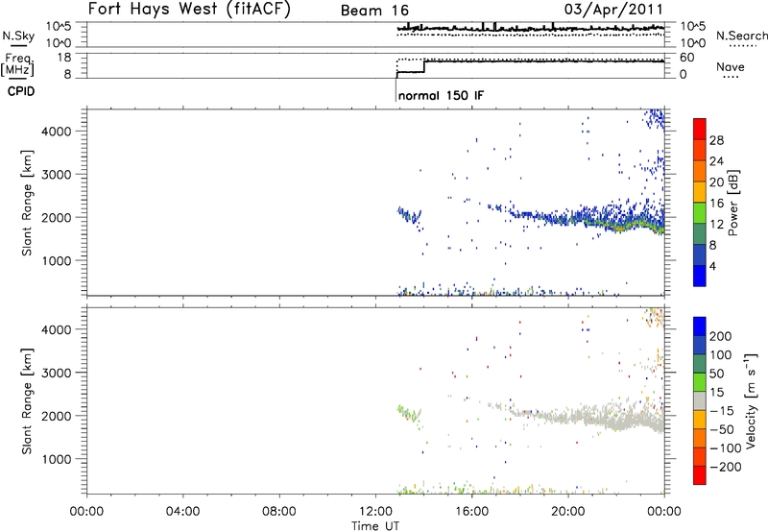The width and height of the screenshot is (768, 532).
Task: Click the 'Freq. [MHz]' axis label
Action: pos(18,65)
